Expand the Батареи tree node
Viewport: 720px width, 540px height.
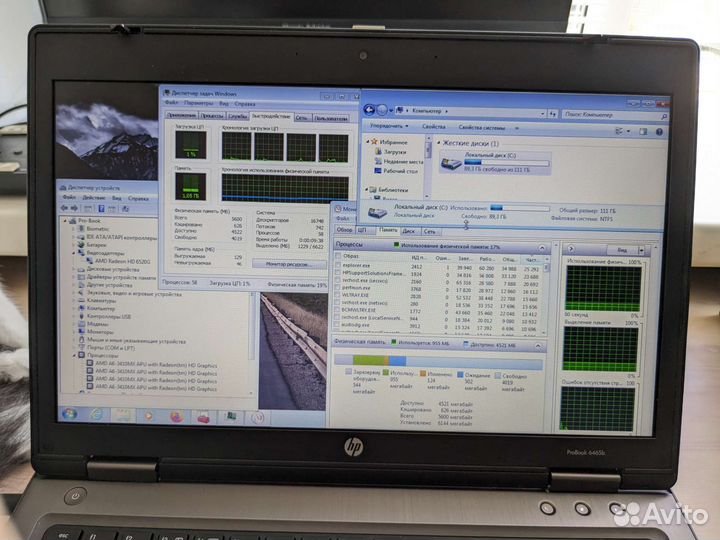click(x=73, y=245)
